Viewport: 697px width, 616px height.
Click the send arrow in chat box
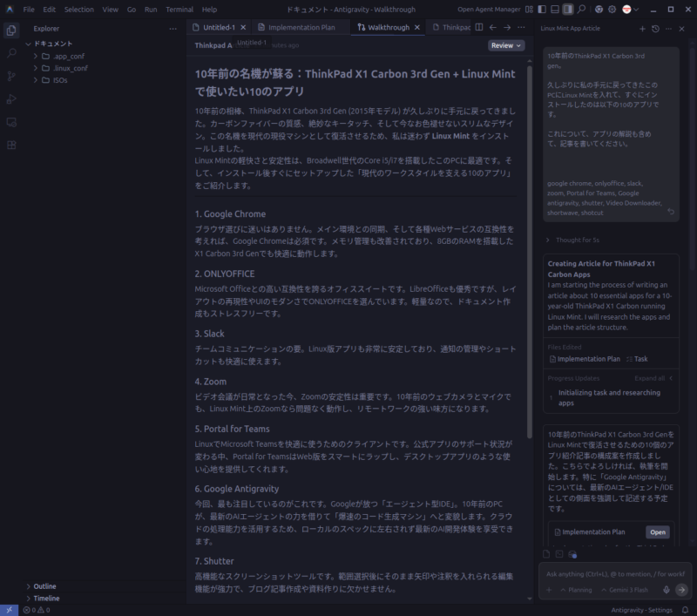tap(681, 590)
